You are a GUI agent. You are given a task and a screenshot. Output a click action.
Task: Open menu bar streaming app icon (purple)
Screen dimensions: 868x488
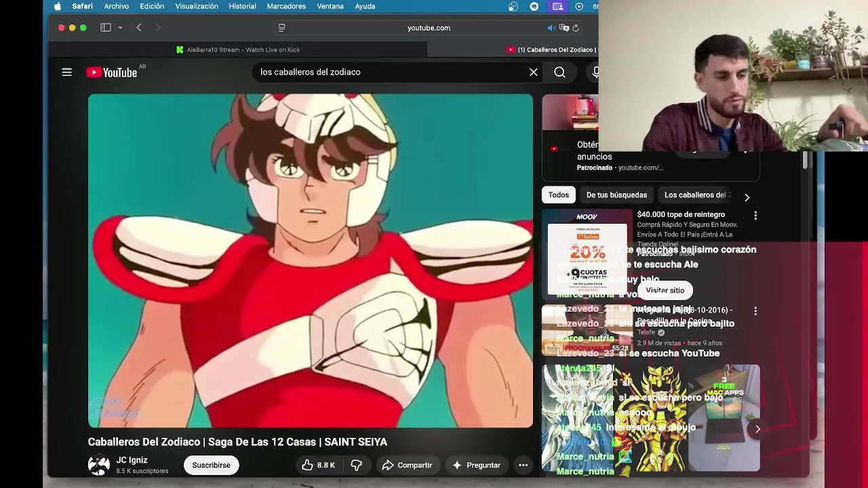click(x=557, y=6)
